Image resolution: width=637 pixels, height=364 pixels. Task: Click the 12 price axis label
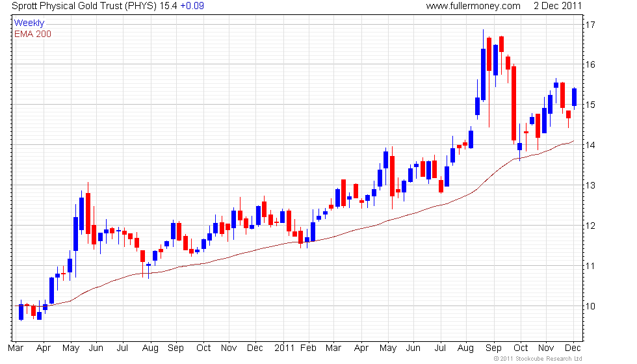[x=590, y=226]
